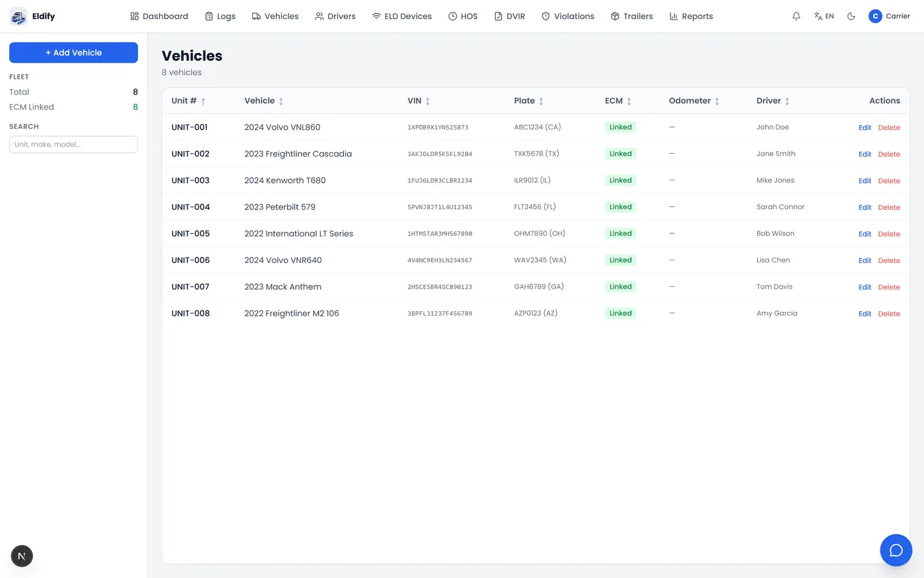Open the Carrier account menu
The height and width of the screenshot is (578, 924).
click(x=889, y=16)
